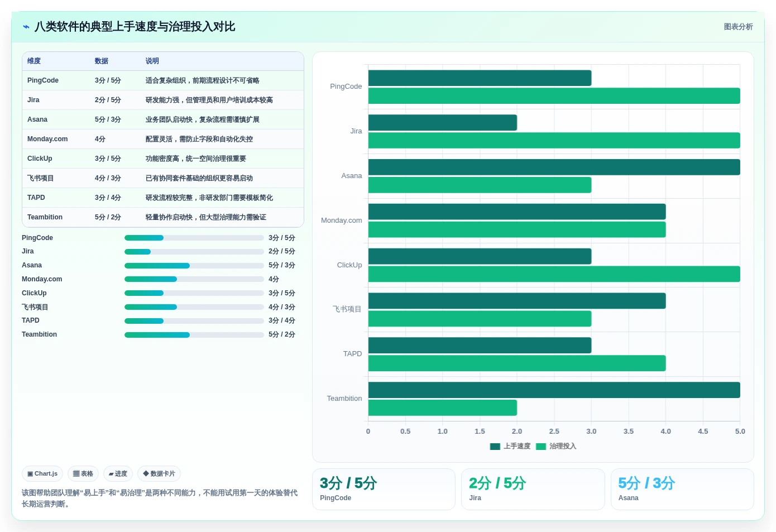Click the Teambition chart axis label
Viewport: 776px width, 532px height.
[344, 399]
